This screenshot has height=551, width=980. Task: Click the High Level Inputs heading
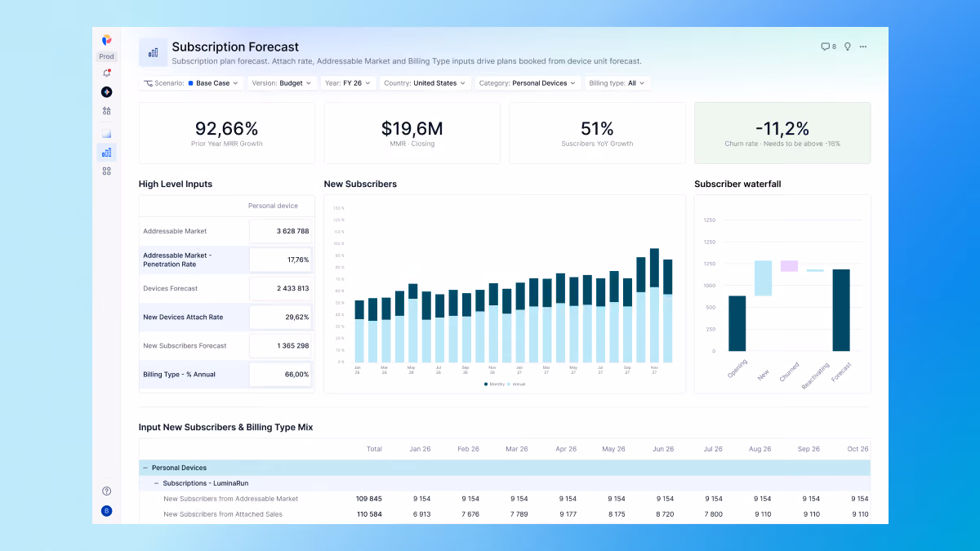[x=176, y=184]
